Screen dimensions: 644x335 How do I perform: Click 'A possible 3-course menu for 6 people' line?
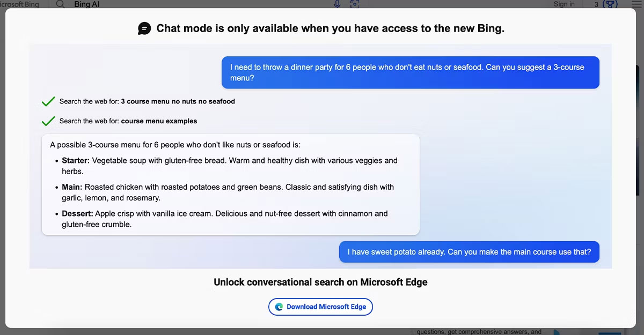[x=175, y=145]
